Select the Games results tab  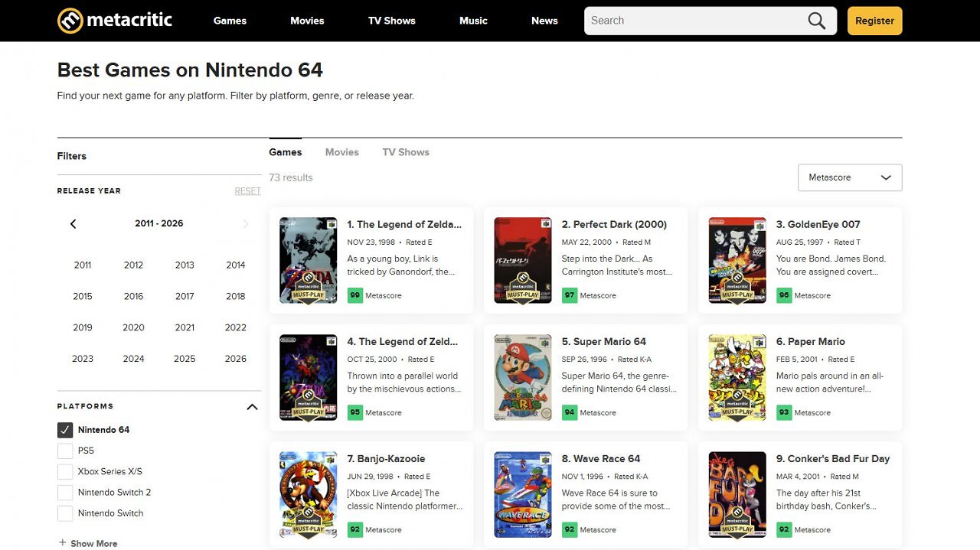[286, 152]
